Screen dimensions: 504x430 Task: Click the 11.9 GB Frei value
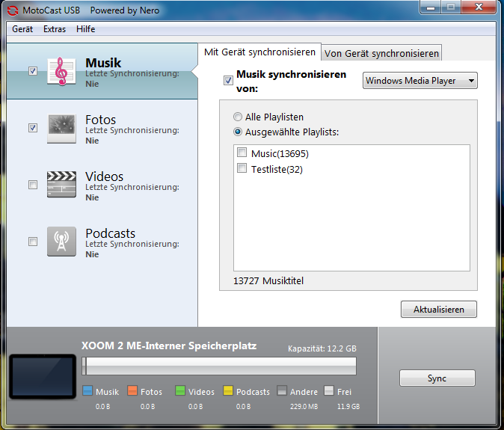(x=348, y=407)
